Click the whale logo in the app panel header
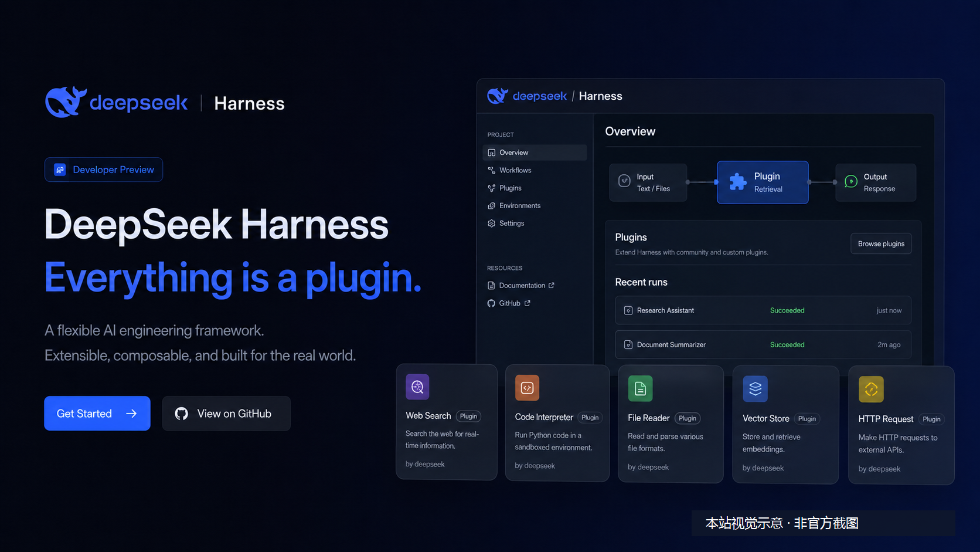Image resolution: width=980 pixels, height=552 pixels. 498,96
